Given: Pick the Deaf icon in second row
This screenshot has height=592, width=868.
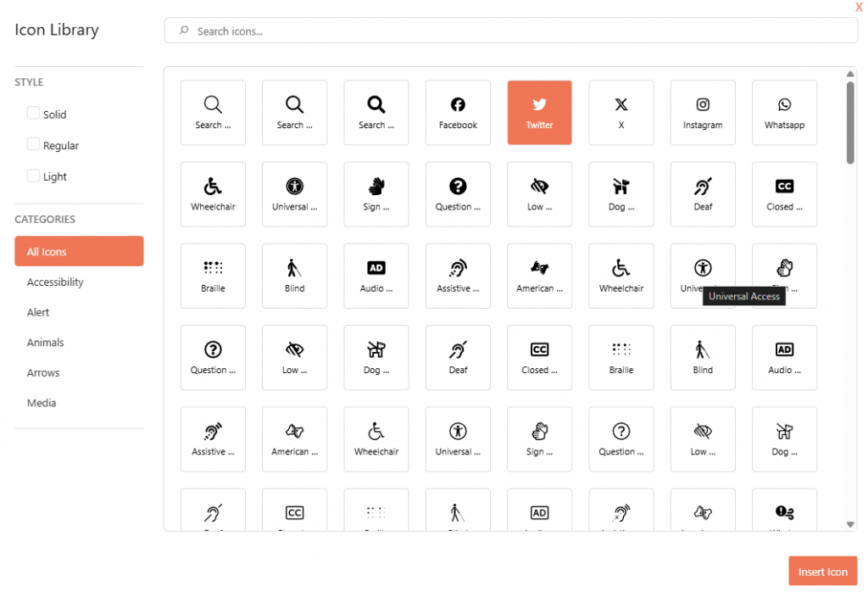Looking at the screenshot, I should 703,194.
